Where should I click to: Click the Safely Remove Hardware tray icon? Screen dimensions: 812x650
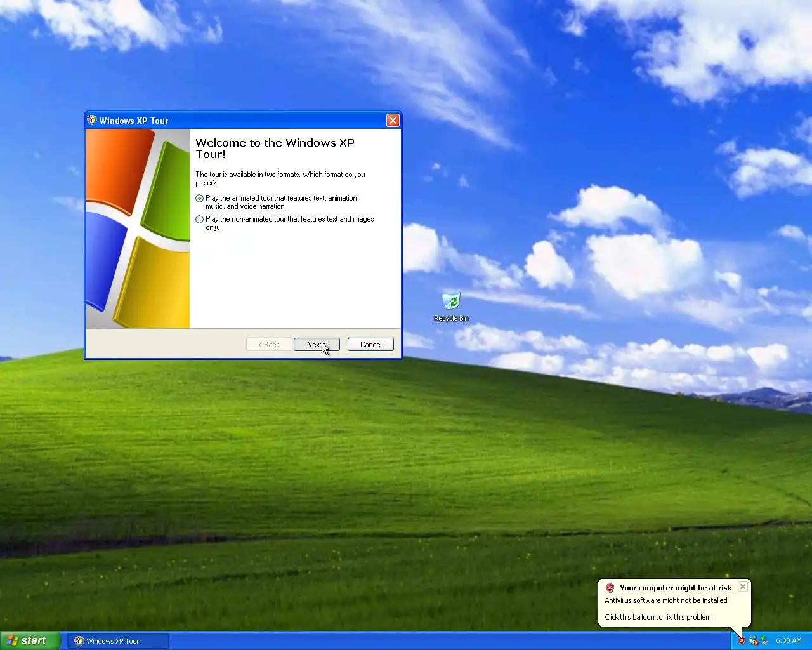coord(764,641)
